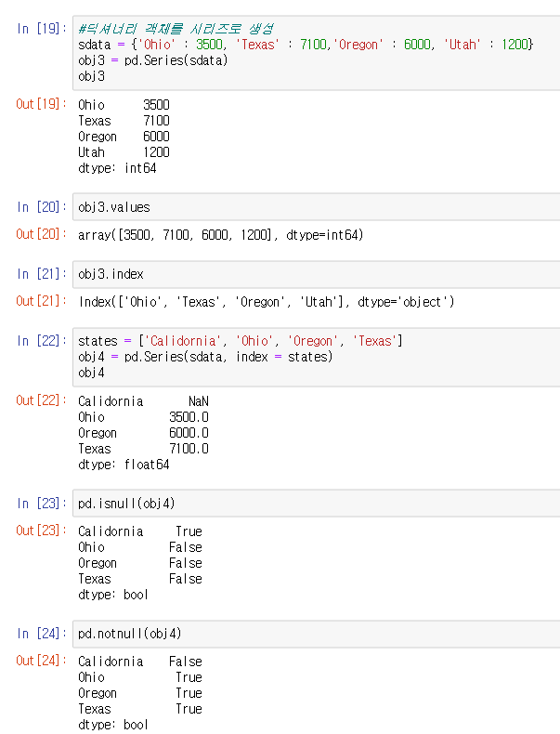Click the 'Calidornia True' row in Out[23]
The image size is (560, 734).
(x=140, y=531)
